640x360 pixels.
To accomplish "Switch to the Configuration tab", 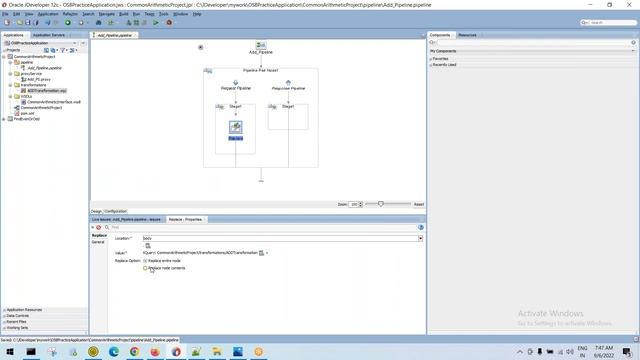I will (116, 211).
